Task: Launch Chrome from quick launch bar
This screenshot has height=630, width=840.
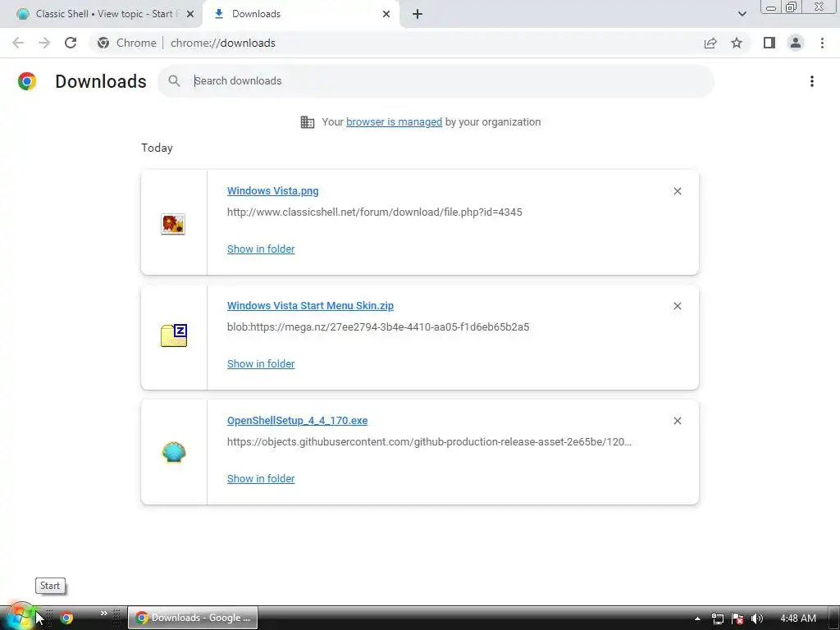Action: (x=66, y=618)
